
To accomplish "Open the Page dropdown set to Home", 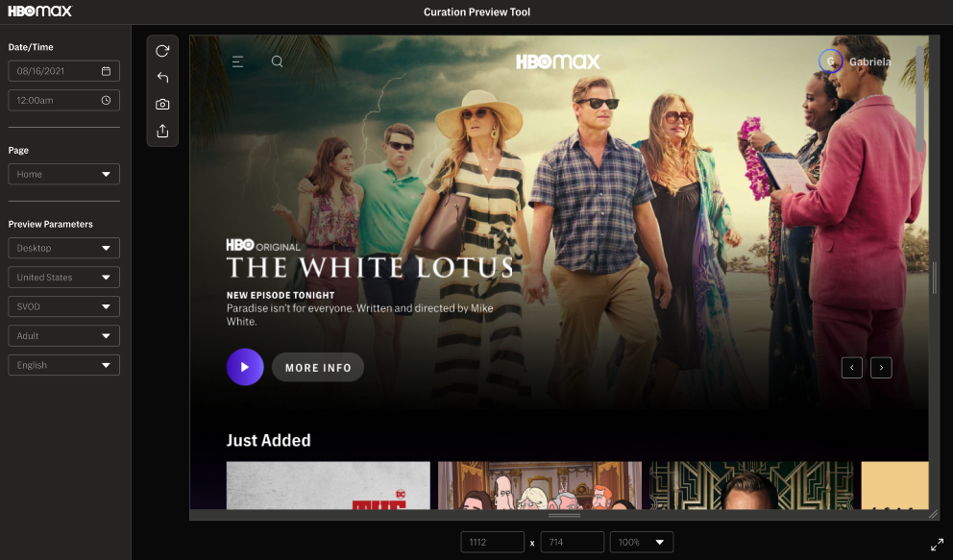I will [63, 174].
